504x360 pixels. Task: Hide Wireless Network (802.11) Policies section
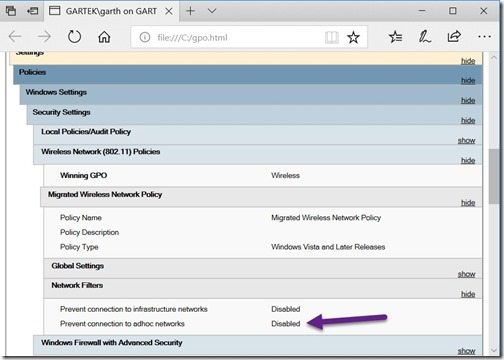click(x=468, y=160)
